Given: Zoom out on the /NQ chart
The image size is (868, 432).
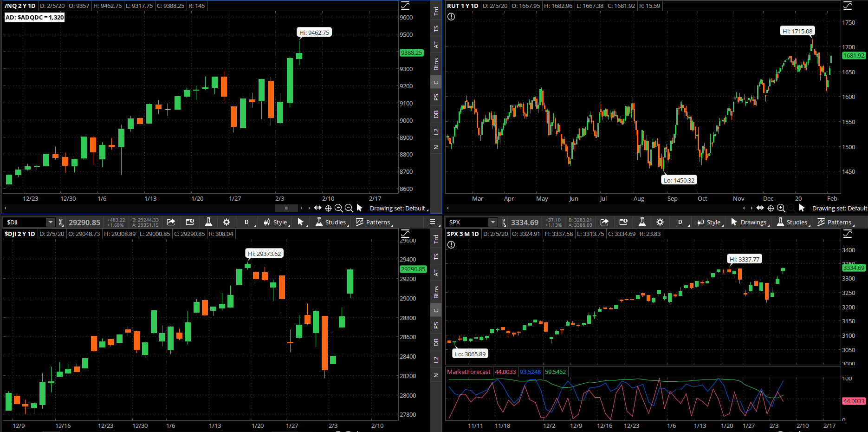Looking at the screenshot, I should pyautogui.click(x=349, y=208).
